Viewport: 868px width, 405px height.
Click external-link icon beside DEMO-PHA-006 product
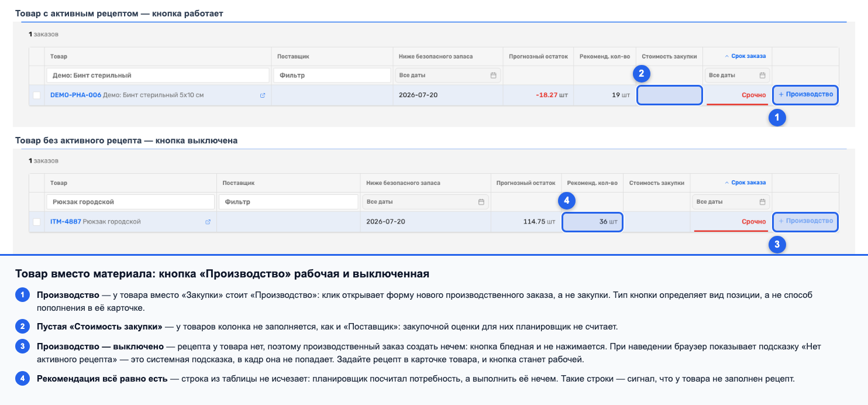(x=263, y=95)
